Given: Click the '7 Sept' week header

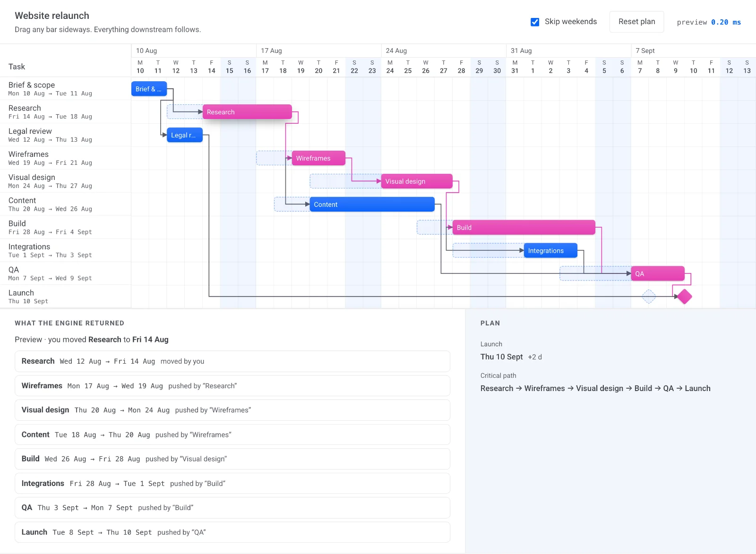Looking at the screenshot, I should [693, 51].
